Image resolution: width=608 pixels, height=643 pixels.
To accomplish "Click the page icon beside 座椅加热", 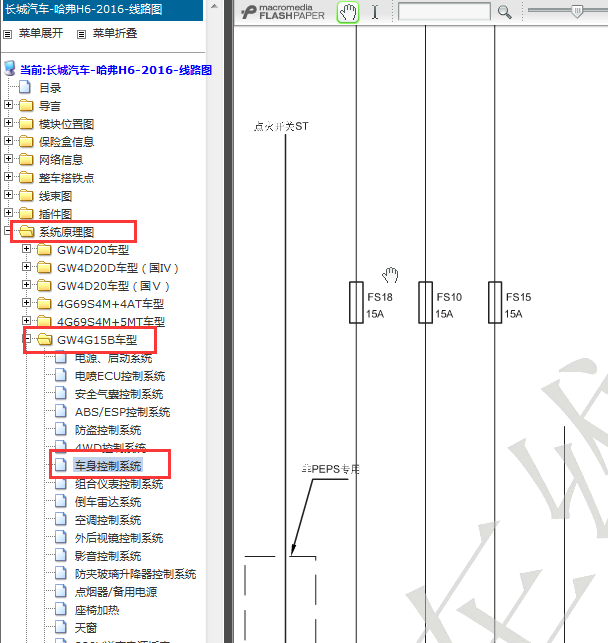I will (x=61, y=609).
